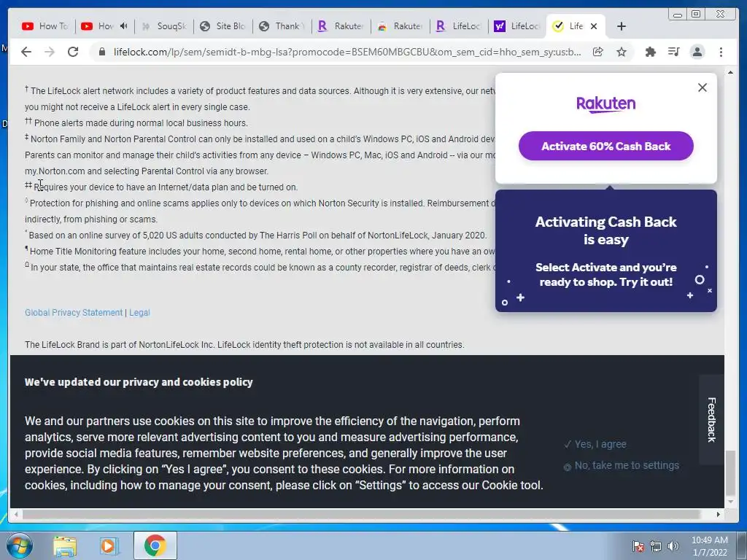The image size is (747, 560).
Task: Open a new tab with plus button
Action: [x=622, y=26]
